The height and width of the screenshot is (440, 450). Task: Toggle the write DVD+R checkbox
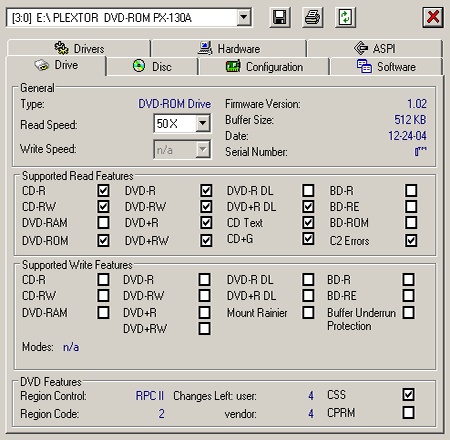204,313
